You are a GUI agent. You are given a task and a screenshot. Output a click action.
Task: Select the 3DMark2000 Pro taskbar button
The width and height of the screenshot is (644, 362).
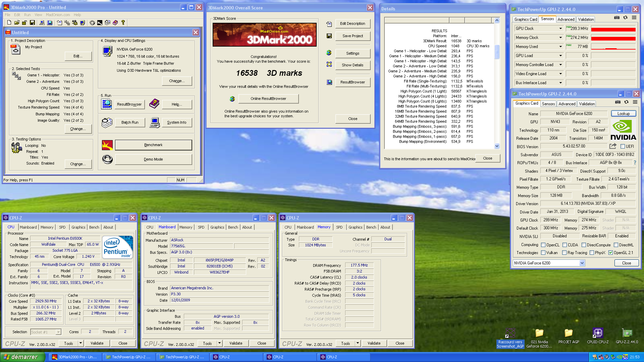pyautogui.click(x=75, y=357)
